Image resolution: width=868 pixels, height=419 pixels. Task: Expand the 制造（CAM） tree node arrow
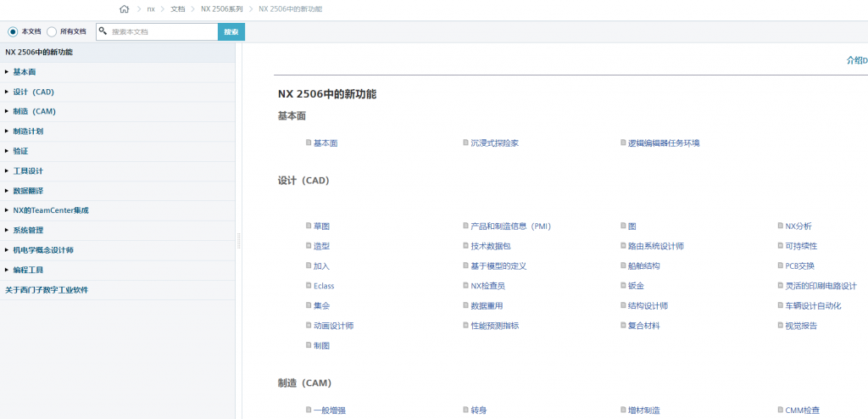[x=7, y=111]
